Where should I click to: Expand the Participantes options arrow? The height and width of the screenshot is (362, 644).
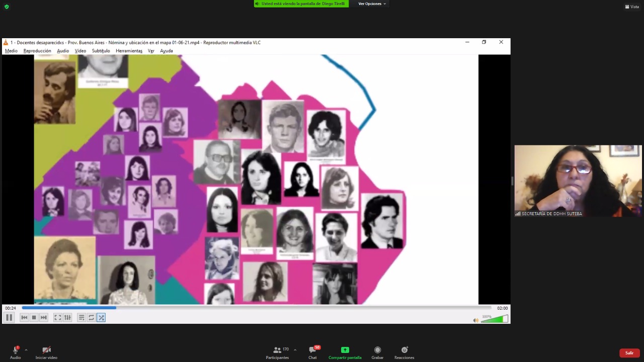tap(295, 350)
